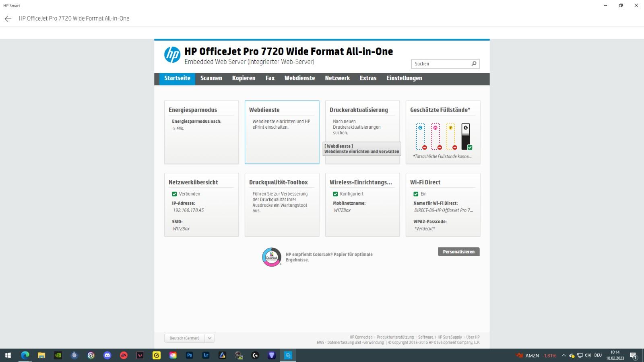Viewport: 644px width, 362px height.
Task: Click the IP address 192.168.178.45
Action: [x=188, y=210]
